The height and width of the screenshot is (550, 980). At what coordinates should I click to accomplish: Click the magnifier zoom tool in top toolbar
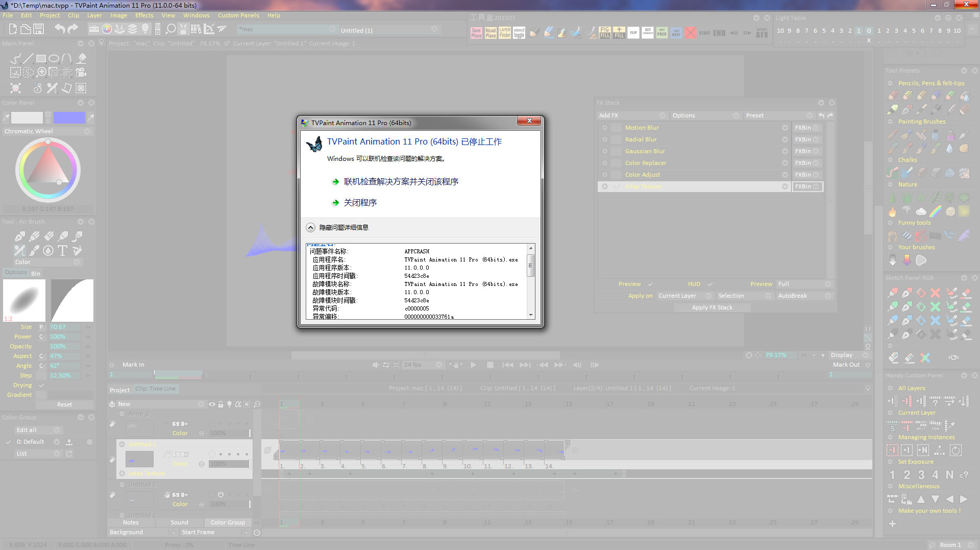pos(171,29)
